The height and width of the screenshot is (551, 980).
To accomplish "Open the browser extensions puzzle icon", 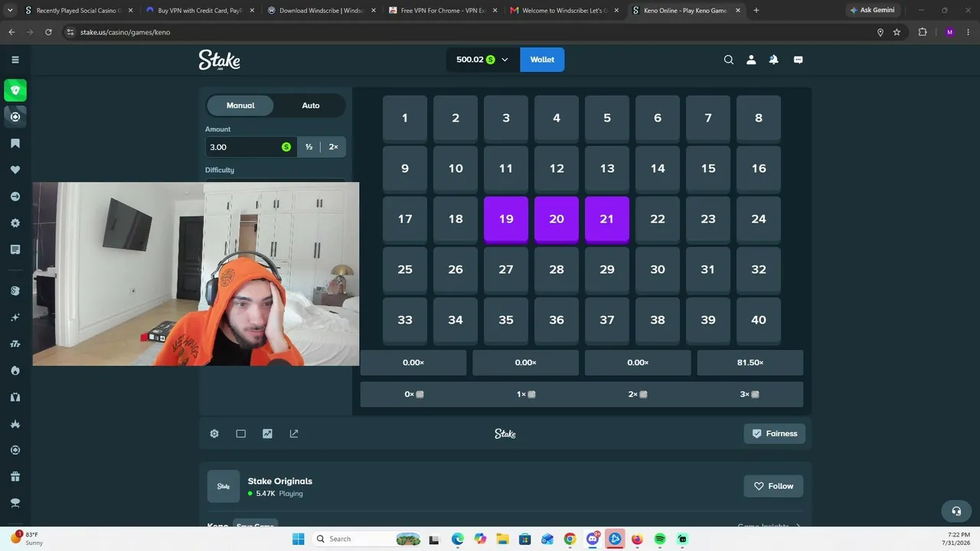I will point(923,32).
